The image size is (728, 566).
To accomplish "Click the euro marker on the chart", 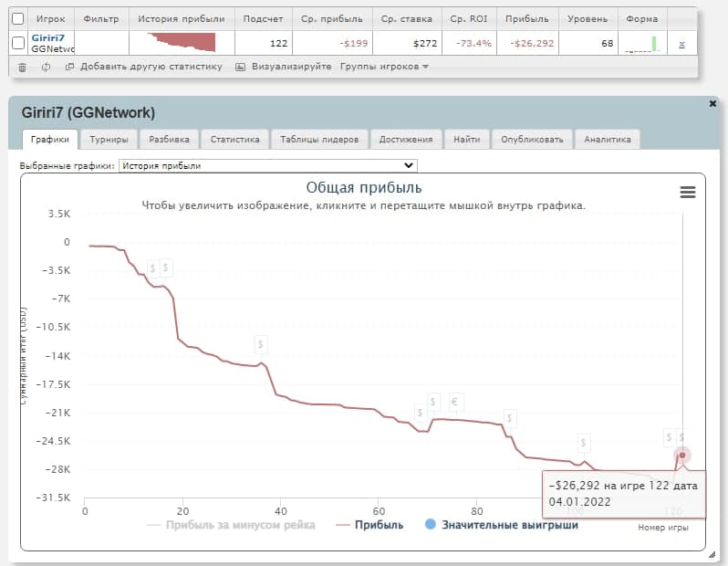I will pos(456,402).
